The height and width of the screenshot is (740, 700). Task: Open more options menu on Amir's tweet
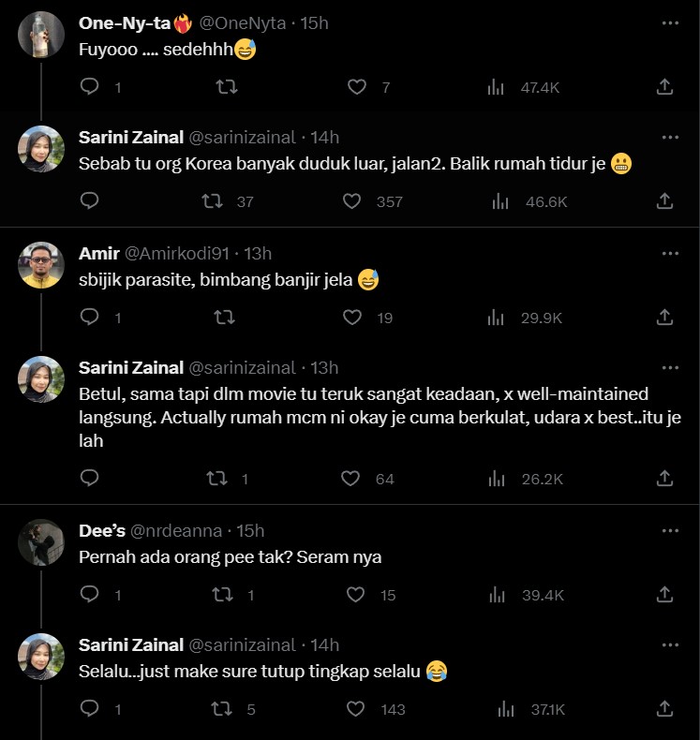point(669,253)
